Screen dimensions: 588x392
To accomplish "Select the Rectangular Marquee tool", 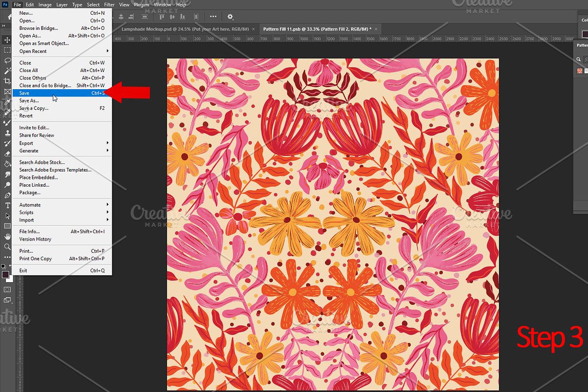I will [7, 50].
